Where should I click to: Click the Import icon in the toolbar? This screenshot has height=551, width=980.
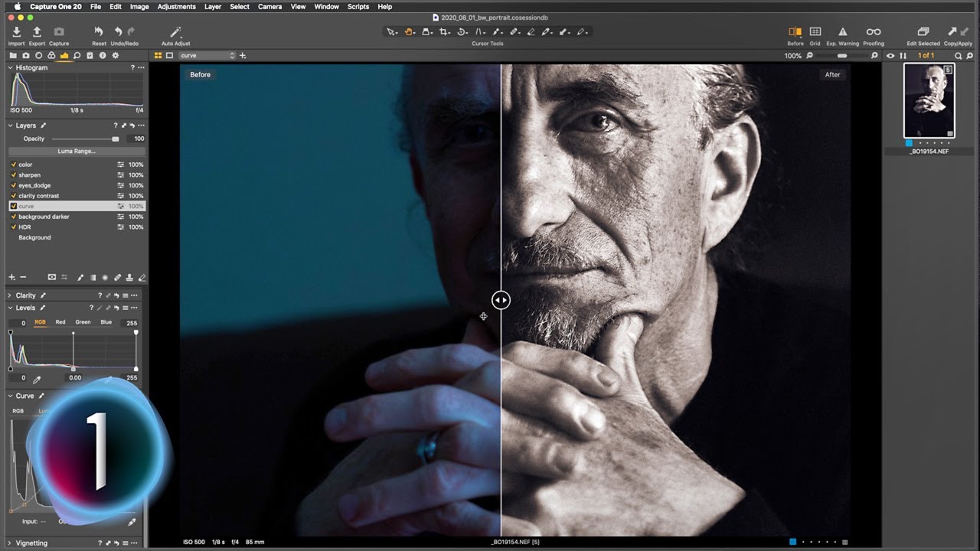click(17, 31)
